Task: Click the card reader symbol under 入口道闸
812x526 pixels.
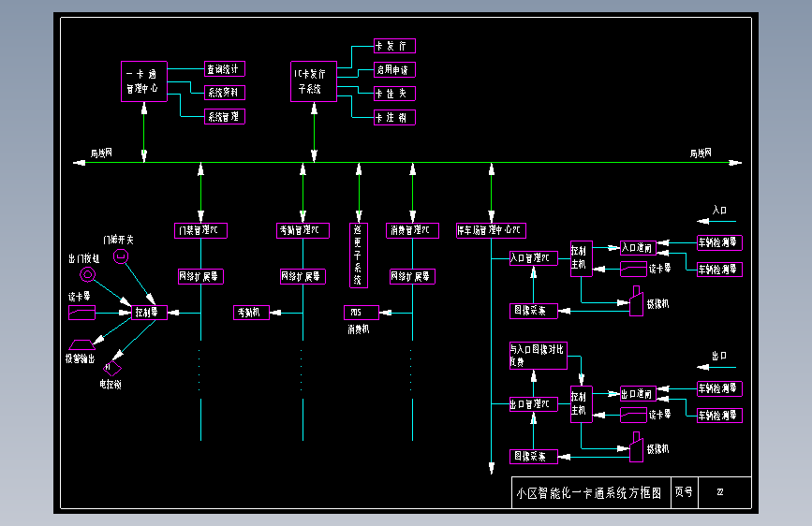Action: click(x=633, y=270)
